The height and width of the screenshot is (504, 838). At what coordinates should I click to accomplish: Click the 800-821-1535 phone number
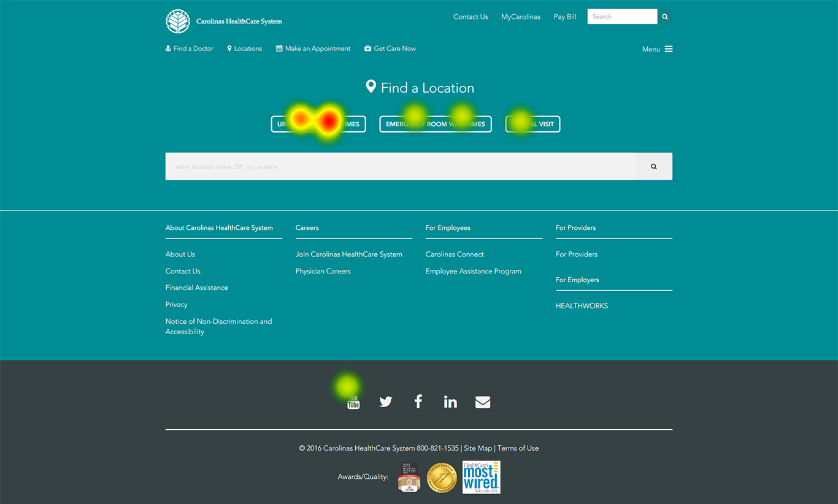pos(437,448)
